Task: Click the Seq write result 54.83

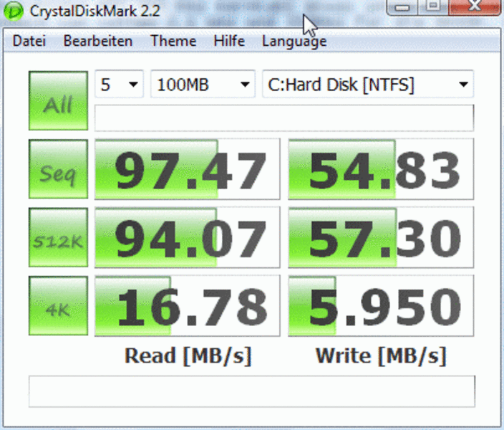Action: [381, 169]
